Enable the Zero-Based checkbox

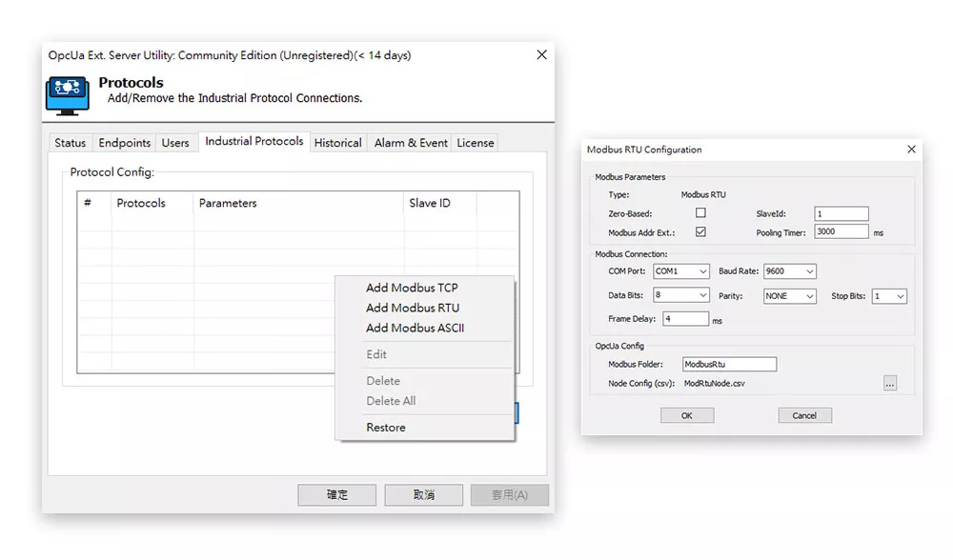701,213
